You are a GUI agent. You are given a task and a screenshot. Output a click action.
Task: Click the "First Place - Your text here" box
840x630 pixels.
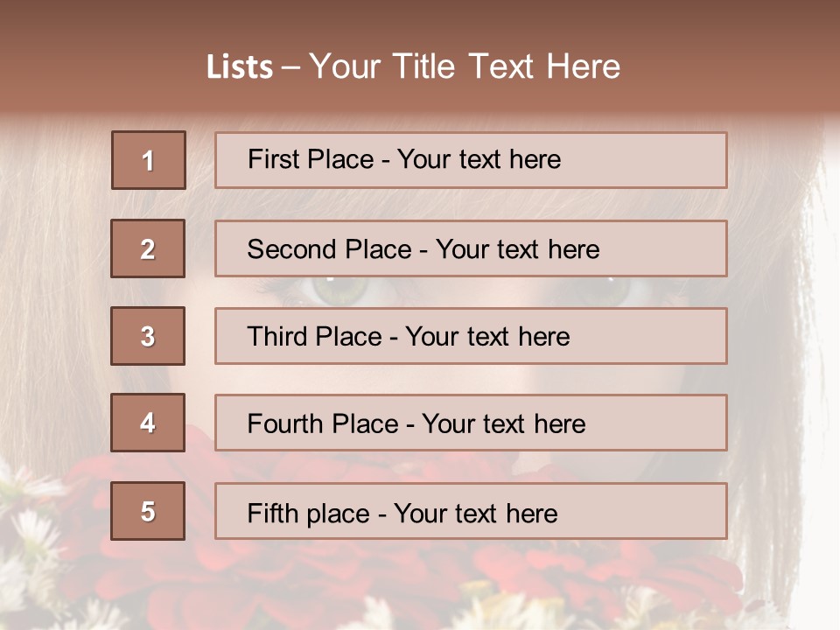click(471, 160)
